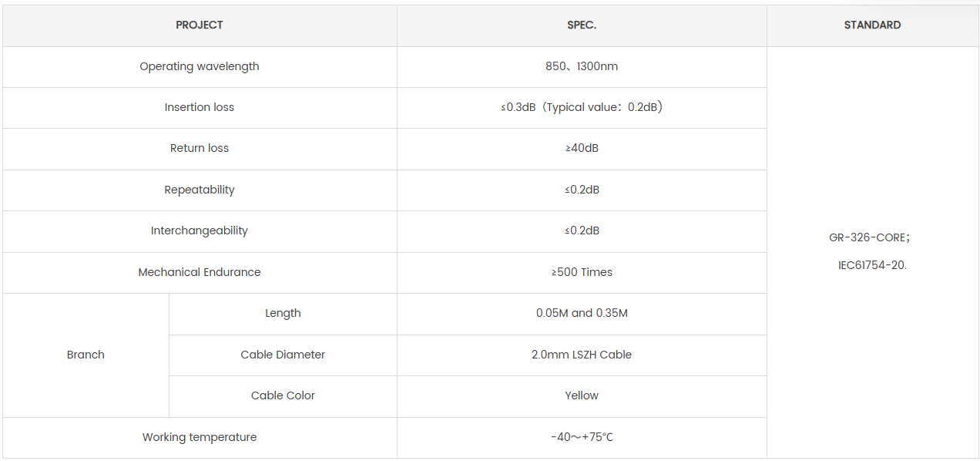
Task: Select the Operating wavelength cell
Action: coord(200,66)
